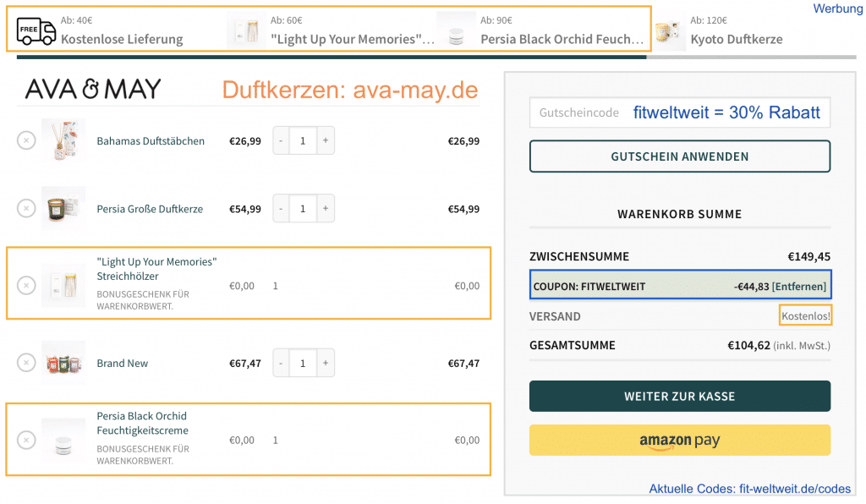Open Feuchtigkeitscreme product thumbnail in cart row
866x504 pixels.
pyautogui.click(x=63, y=440)
